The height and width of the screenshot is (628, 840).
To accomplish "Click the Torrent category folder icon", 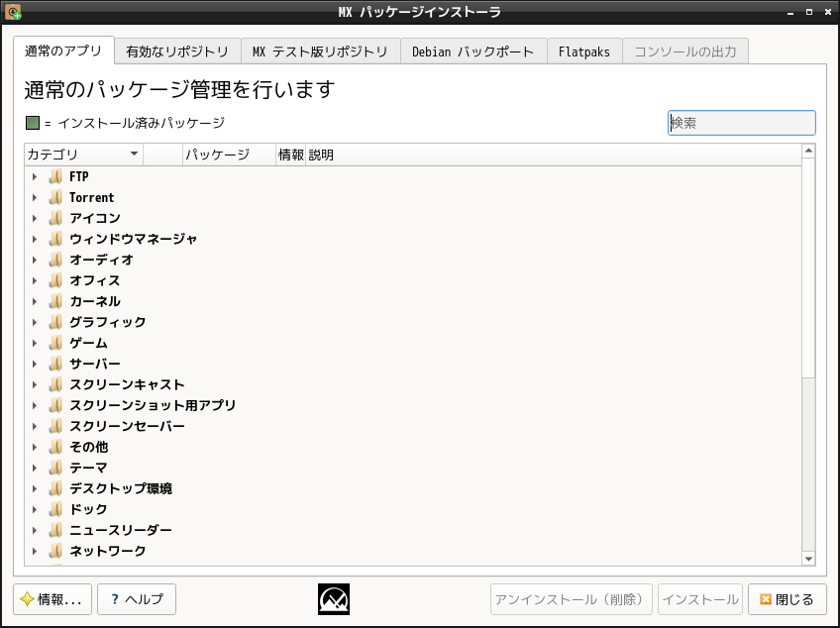I will coord(55,197).
